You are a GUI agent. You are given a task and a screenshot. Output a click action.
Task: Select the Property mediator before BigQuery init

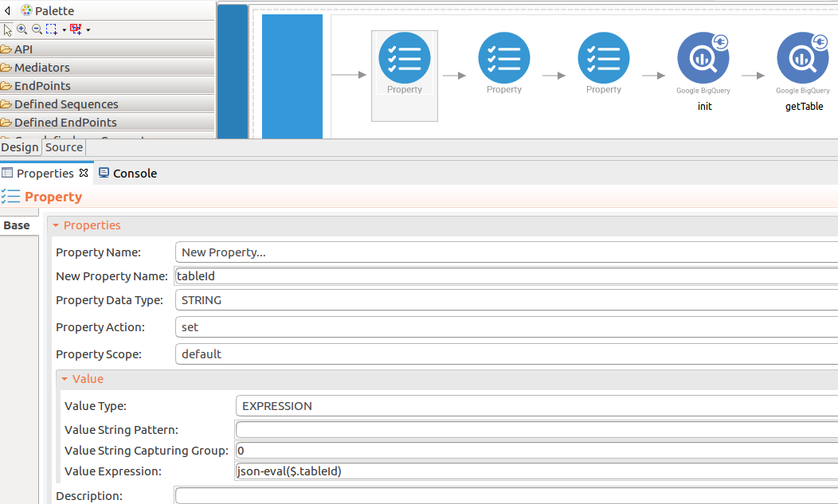click(x=603, y=58)
